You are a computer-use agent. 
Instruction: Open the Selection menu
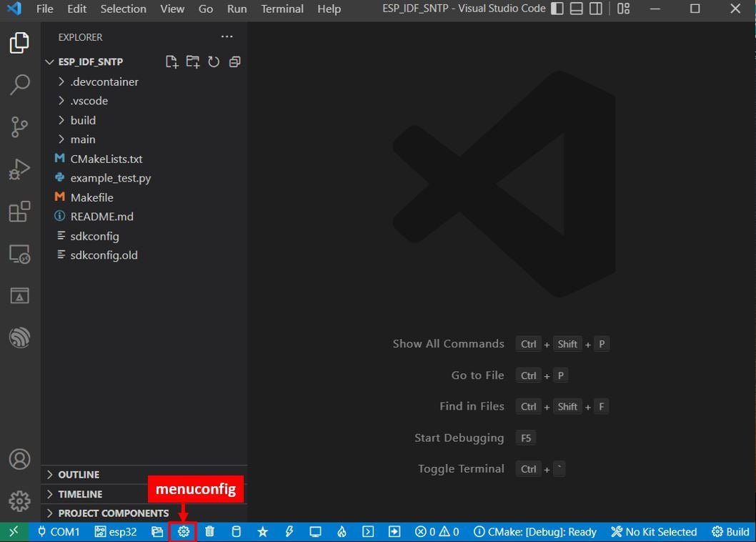tap(123, 9)
